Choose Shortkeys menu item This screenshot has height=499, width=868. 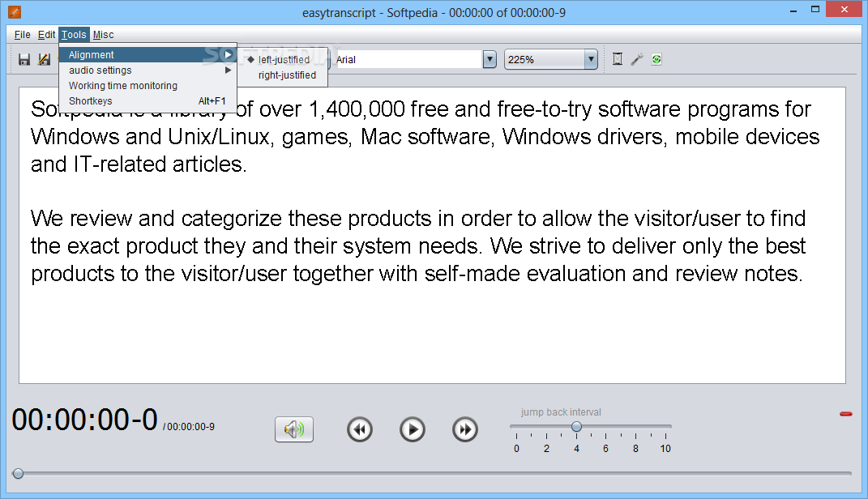148,101
